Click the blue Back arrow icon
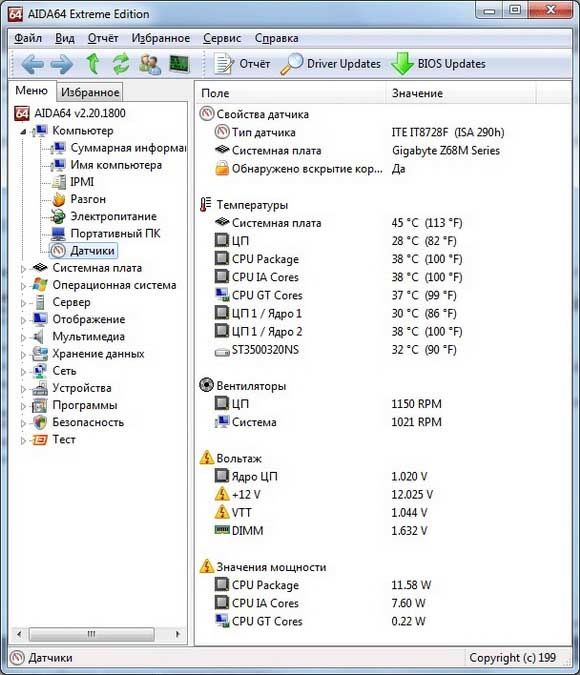The image size is (580, 675). click(x=33, y=64)
